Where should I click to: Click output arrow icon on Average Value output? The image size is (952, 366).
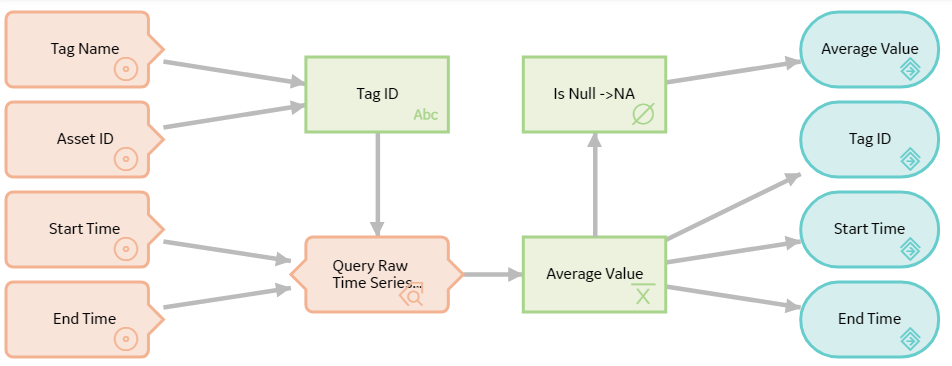[910, 71]
